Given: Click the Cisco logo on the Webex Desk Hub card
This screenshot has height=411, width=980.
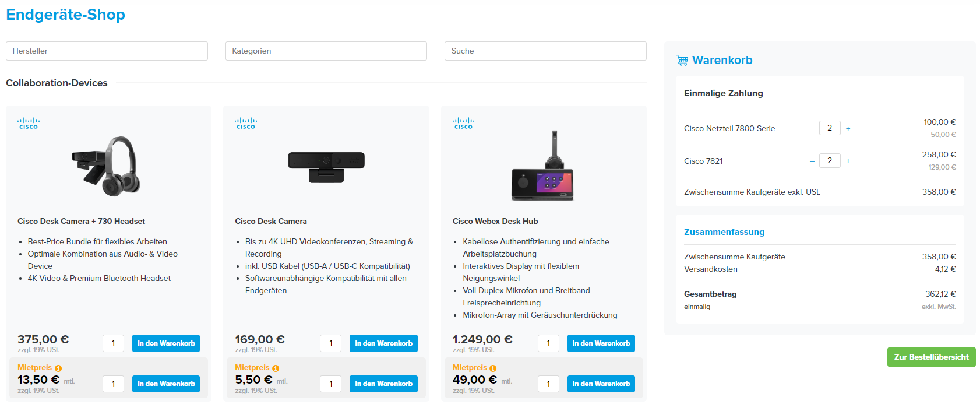Looking at the screenshot, I should point(463,123).
